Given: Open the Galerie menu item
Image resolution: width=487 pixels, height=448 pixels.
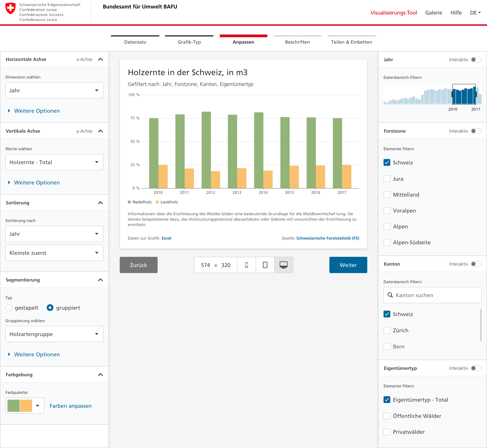Looking at the screenshot, I should [x=434, y=13].
